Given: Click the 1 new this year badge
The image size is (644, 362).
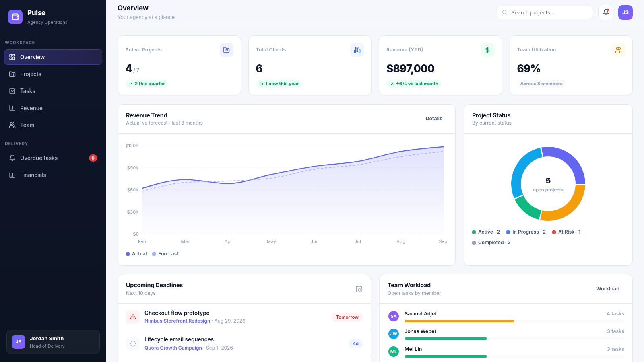Looking at the screenshot, I should [x=279, y=84].
